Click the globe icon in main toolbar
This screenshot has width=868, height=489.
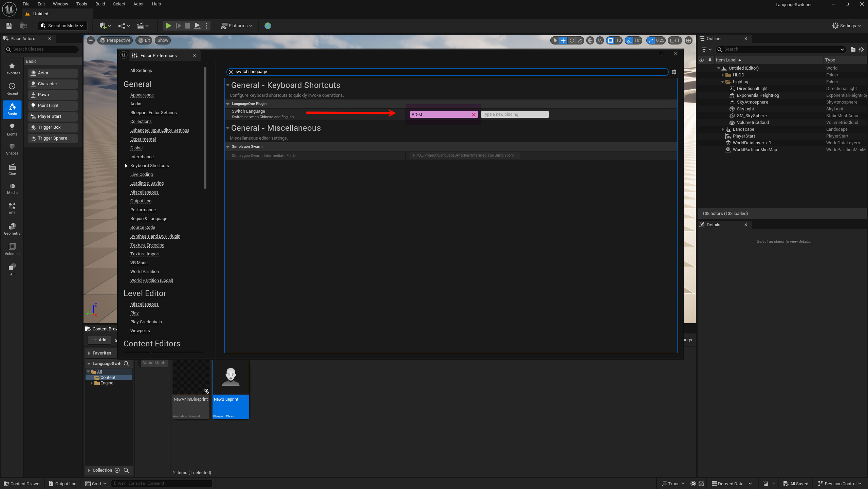268,25
